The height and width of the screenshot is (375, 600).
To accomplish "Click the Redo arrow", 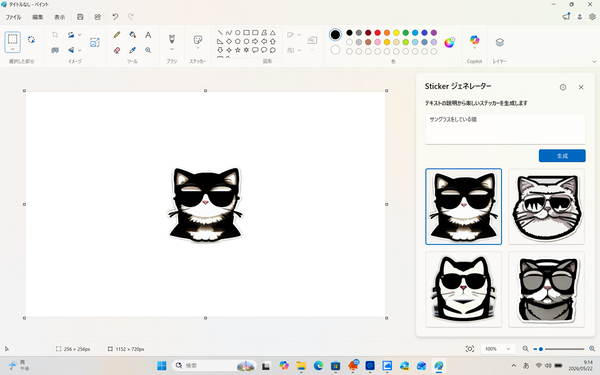I will 130,17.
